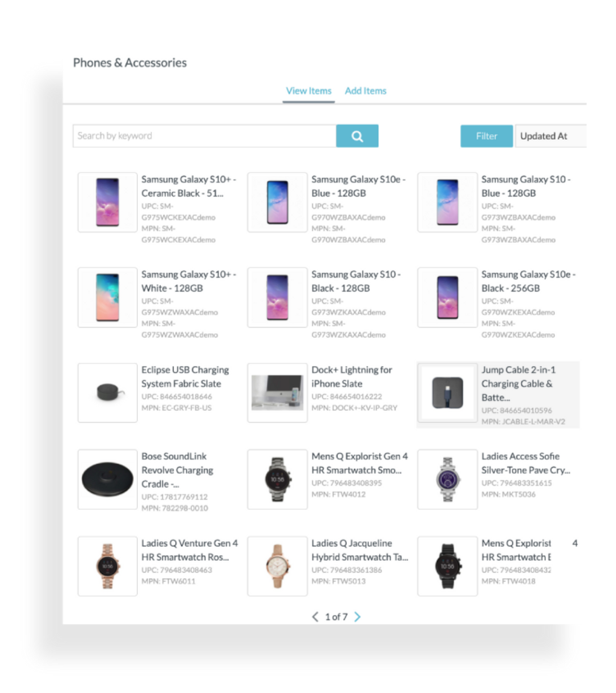This screenshot has width=616, height=693.
Task: Go to next page arrow
Action: tap(358, 617)
